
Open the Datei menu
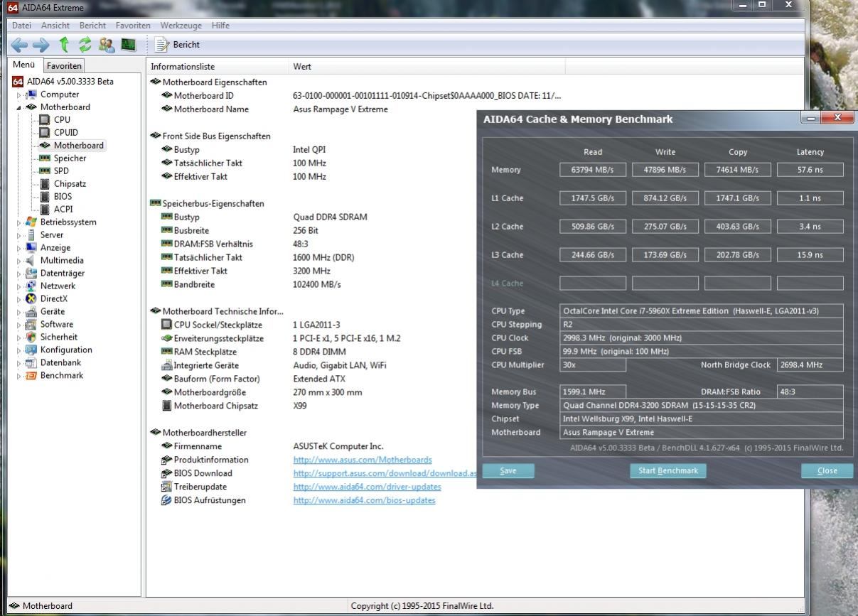click(22, 25)
